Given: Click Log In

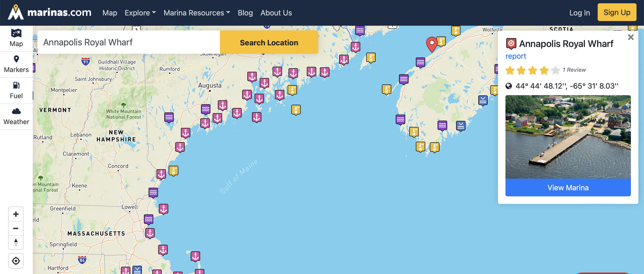Looking at the screenshot, I should pos(579,12).
